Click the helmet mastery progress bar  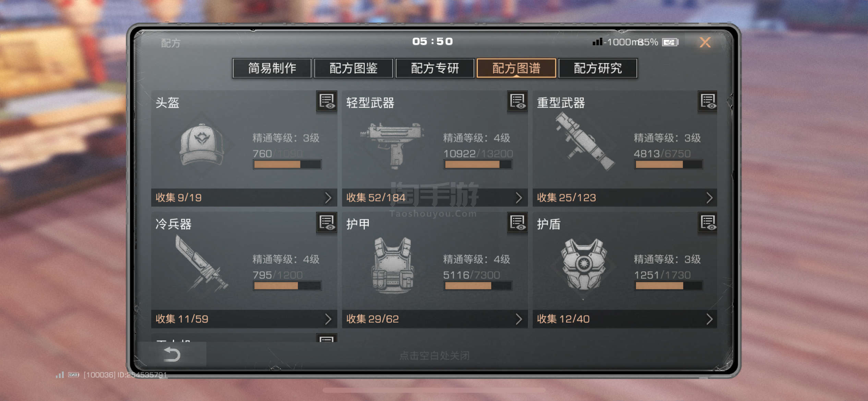tap(287, 165)
